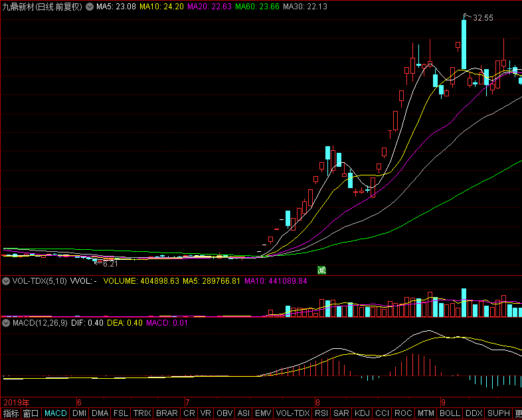This screenshot has height=420, width=522.
Task: Expand the MACD panel dropdown arrow
Action: pos(6,323)
